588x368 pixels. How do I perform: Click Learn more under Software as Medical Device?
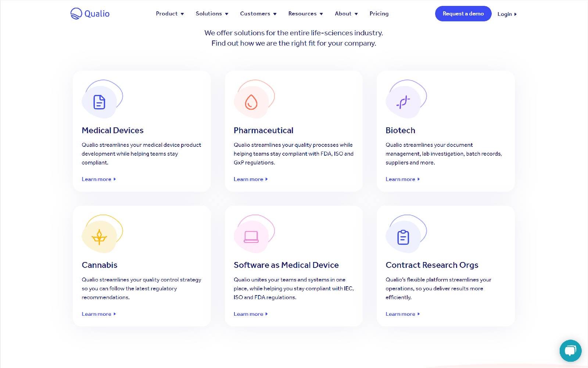click(251, 314)
